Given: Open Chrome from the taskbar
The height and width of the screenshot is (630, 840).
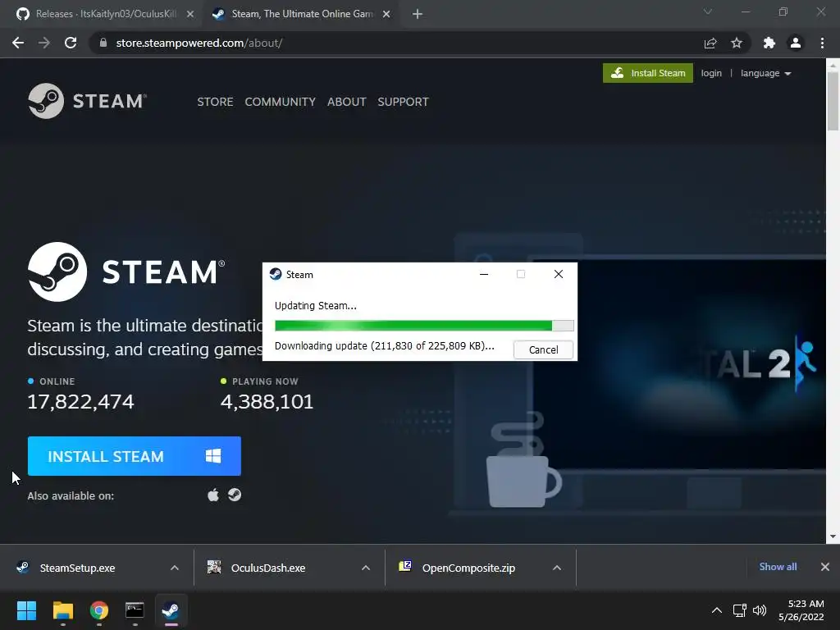Looking at the screenshot, I should [x=98, y=610].
